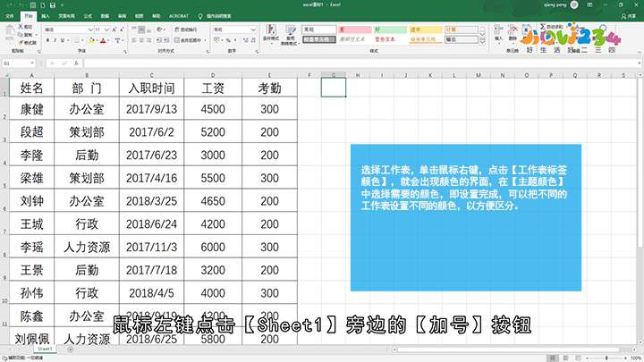Click Increase Font Size icon

pos(114,29)
